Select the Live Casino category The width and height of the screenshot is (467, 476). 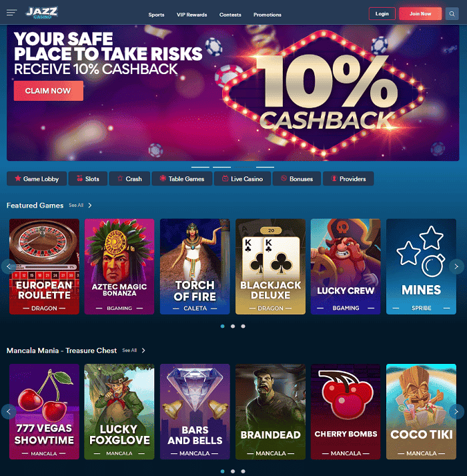click(x=242, y=179)
